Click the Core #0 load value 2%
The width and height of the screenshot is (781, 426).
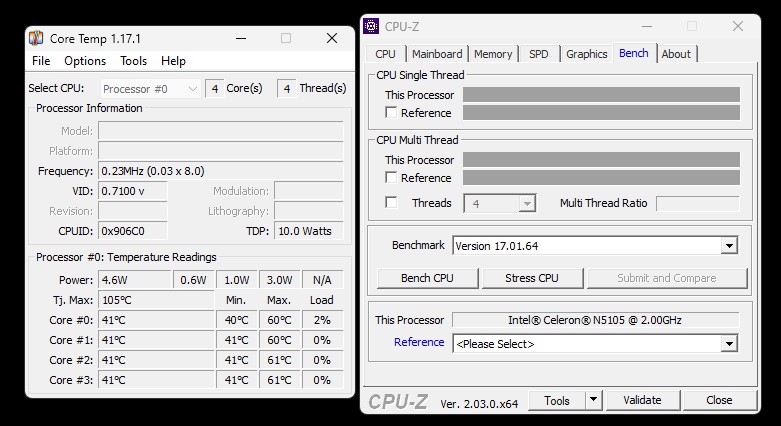(x=322, y=320)
